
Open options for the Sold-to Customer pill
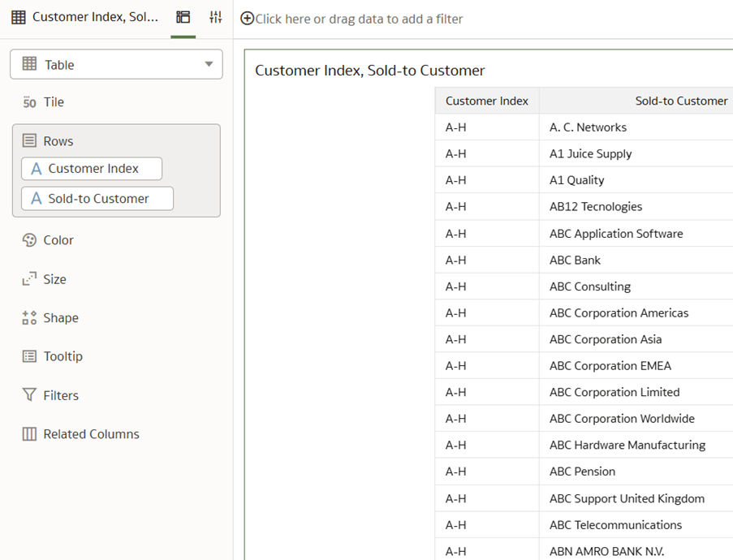coord(97,198)
